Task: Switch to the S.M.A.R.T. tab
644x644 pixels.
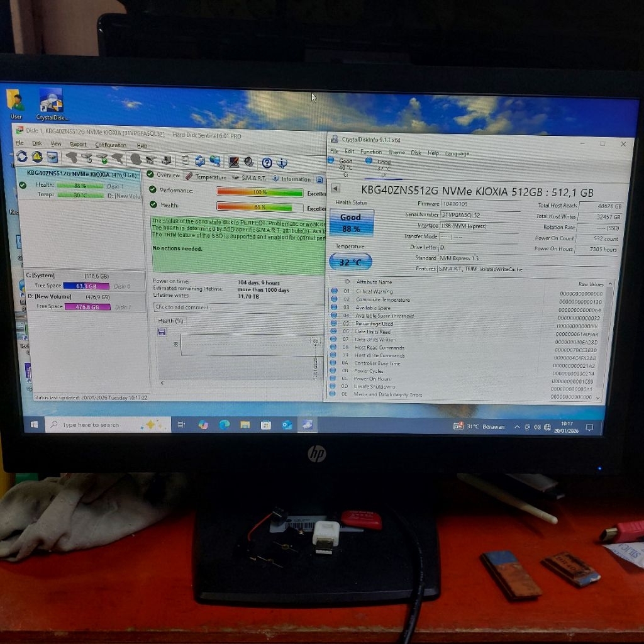Action: pos(249,178)
